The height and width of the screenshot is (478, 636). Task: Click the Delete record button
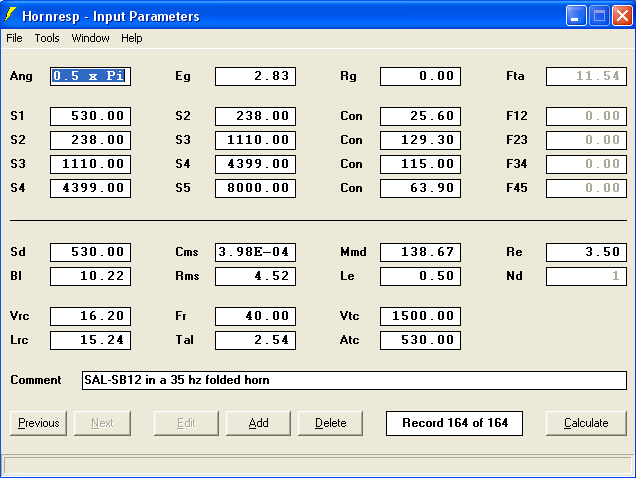tap(331, 423)
